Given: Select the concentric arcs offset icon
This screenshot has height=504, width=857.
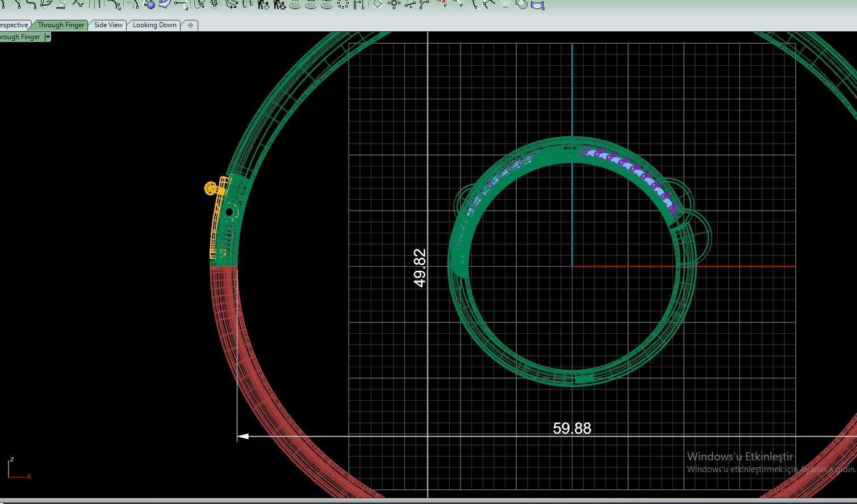Looking at the screenshot, I should pos(505,5).
